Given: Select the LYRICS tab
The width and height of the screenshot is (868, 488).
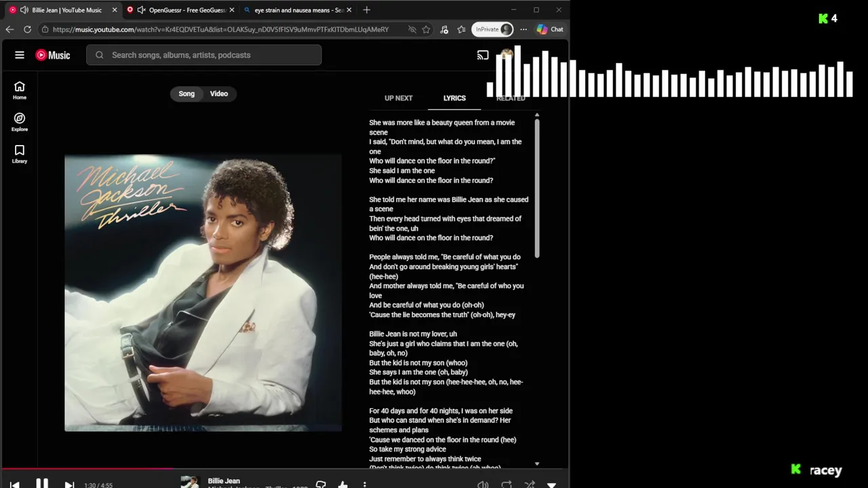Looking at the screenshot, I should pyautogui.click(x=454, y=98).
